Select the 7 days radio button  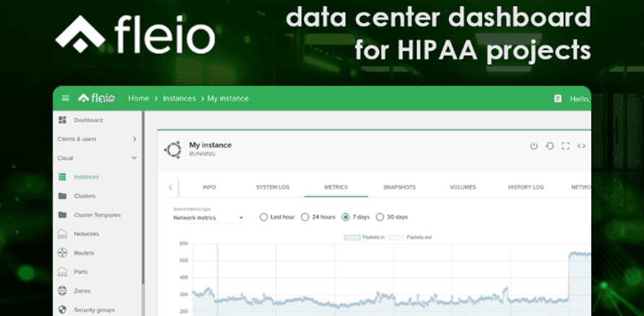point(346,217)
